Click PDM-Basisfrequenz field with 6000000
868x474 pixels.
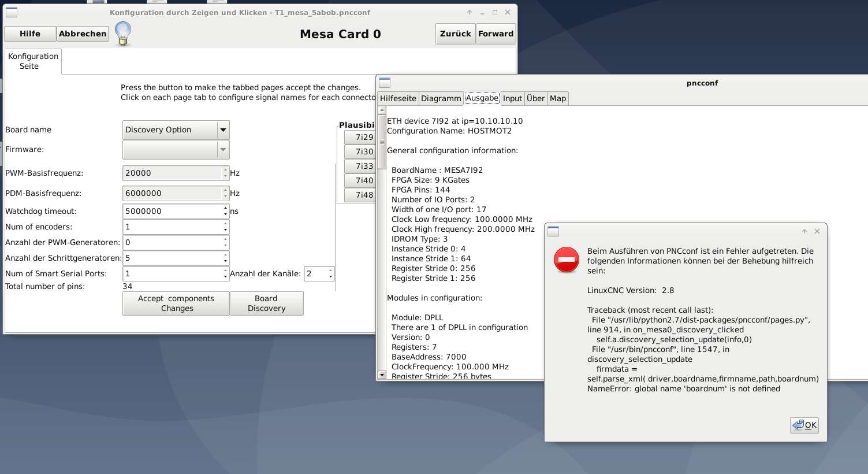(x=173, y=193)
